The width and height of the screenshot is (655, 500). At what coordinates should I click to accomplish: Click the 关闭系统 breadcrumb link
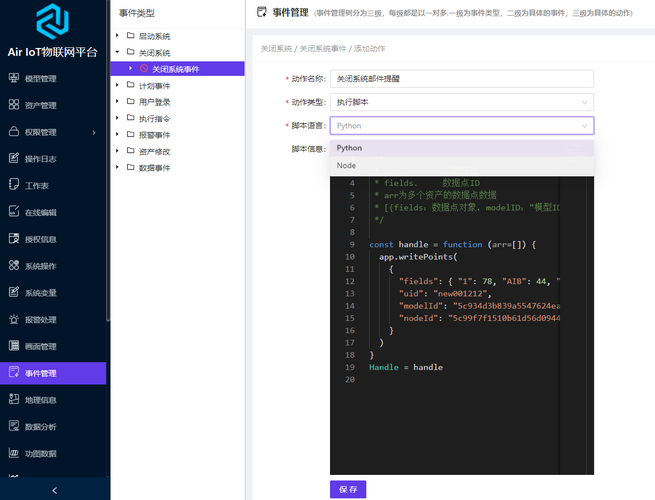[276, 49]
